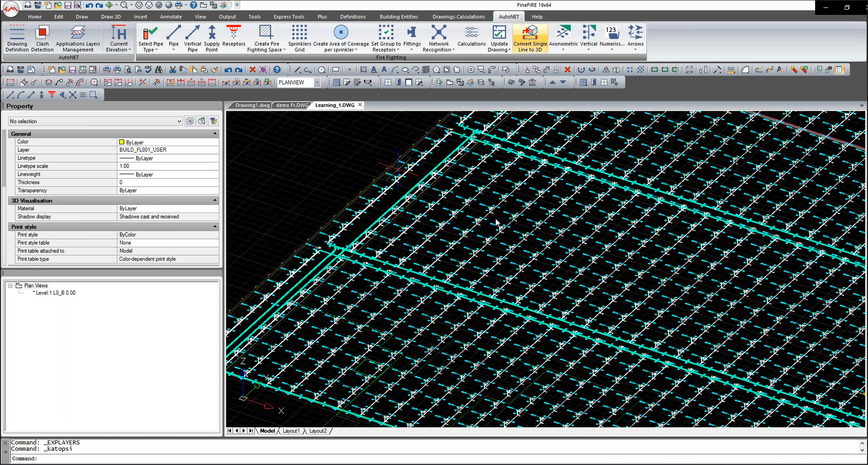Open the PLANVIEW combo box
The height and width of the screenshot is (465, 868).
pyautogui.click(x=318, y=83)
